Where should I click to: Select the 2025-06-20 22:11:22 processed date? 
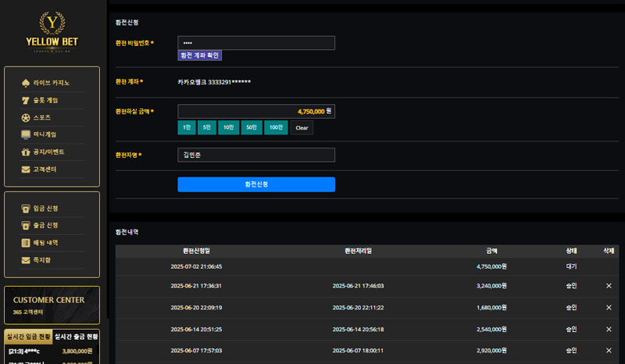point(359,308)
